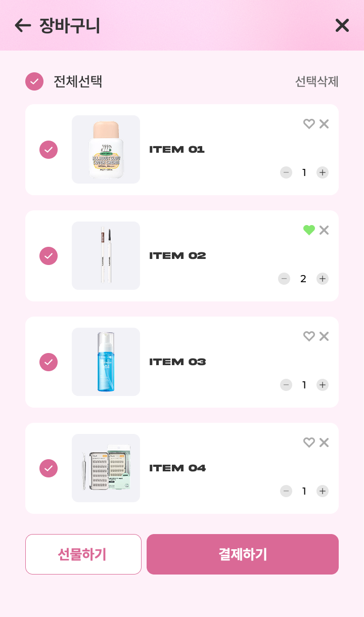Viewport: 364px width, 617px height.
Task: Open the ITEM 02 product thumbnail
Action: [x=106, y=255]
